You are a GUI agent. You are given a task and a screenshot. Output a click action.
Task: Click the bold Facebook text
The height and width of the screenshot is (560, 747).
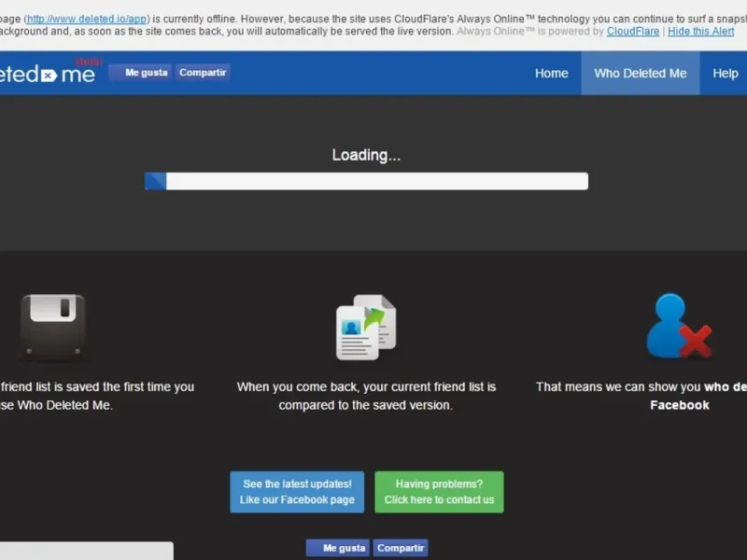click(680, 405)
